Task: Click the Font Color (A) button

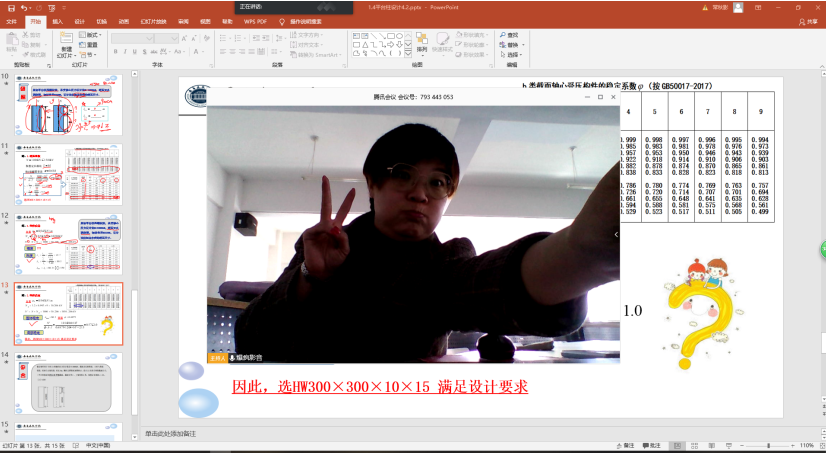Action: [x=196, y=52]
